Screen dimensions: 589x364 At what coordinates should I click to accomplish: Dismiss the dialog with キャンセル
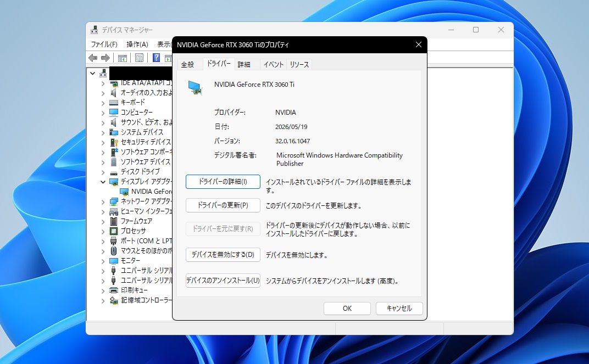399,309
